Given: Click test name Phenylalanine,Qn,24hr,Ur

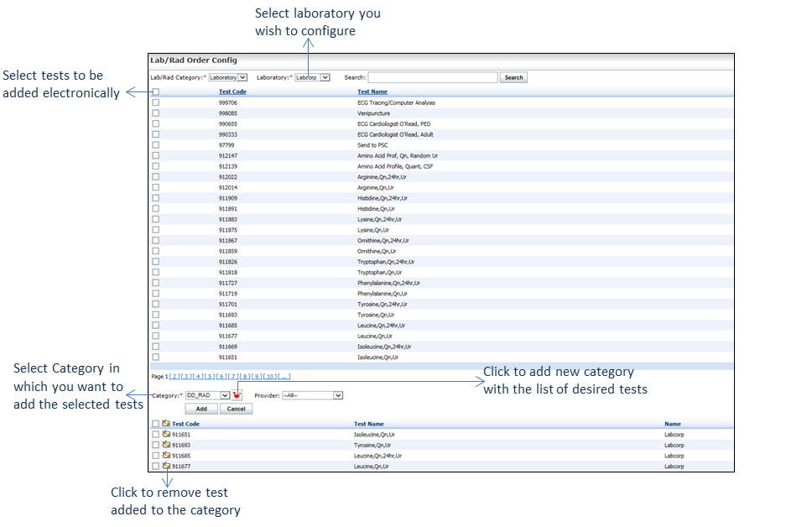Looking at the screenshot, I should pyautogui.click(x=389, y=283).
